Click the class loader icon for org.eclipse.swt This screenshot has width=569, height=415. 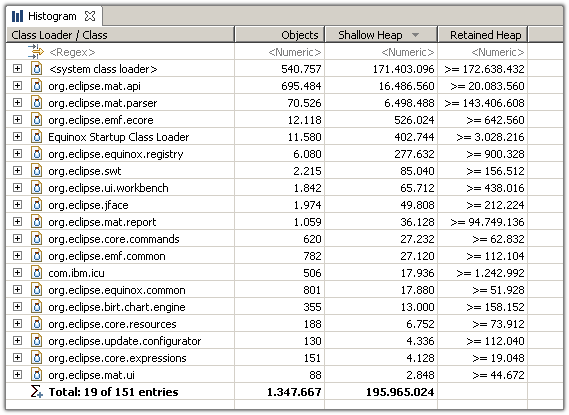click(36, 171)
